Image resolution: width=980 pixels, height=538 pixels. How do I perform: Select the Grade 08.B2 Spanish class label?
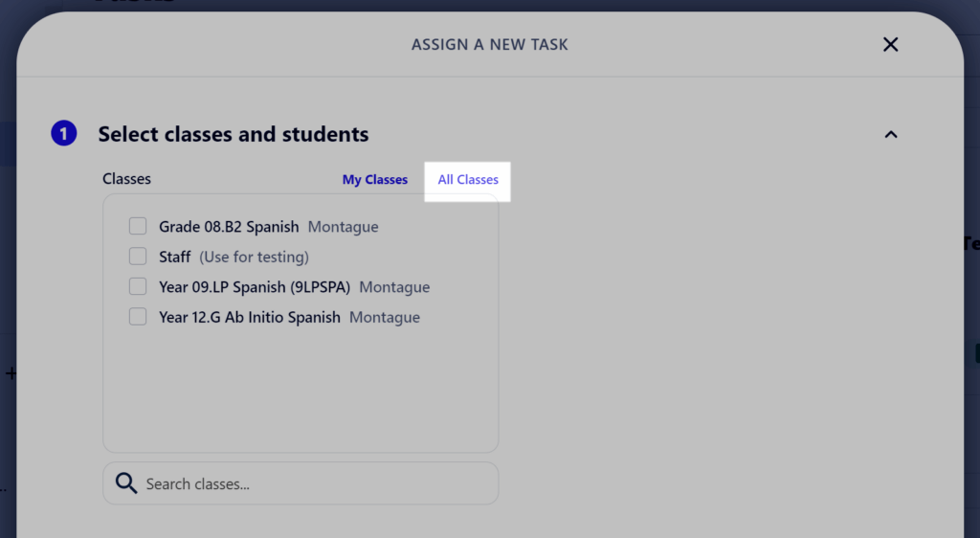tap(229, 226)
